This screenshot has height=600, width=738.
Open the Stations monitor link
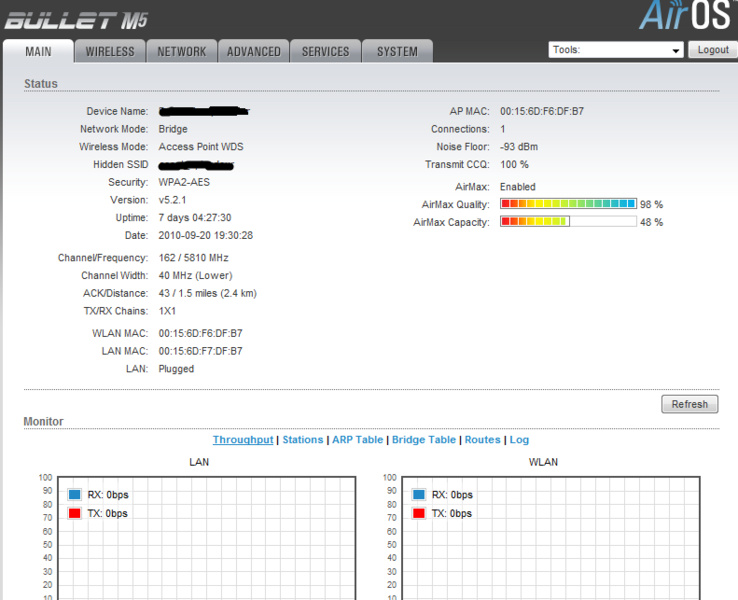pyautogui.click(x=303, y=440)
